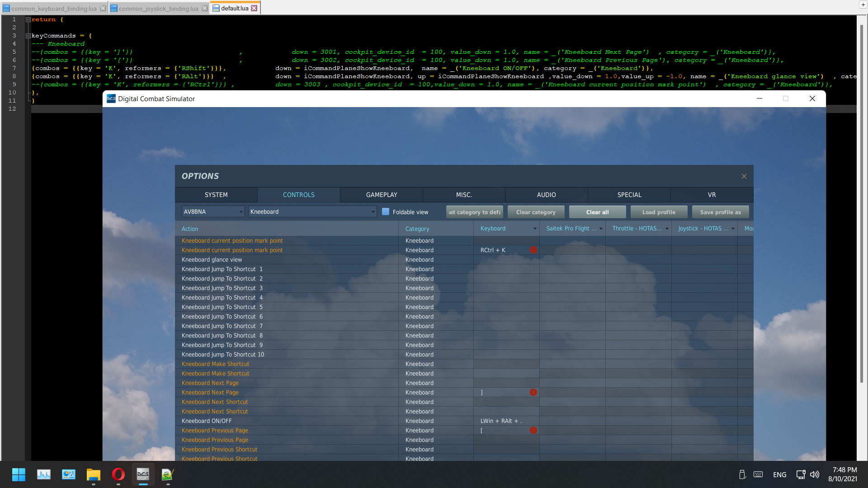Click the Save profile as button
Viewport: 868px width, 488px height.
(721, 212)
